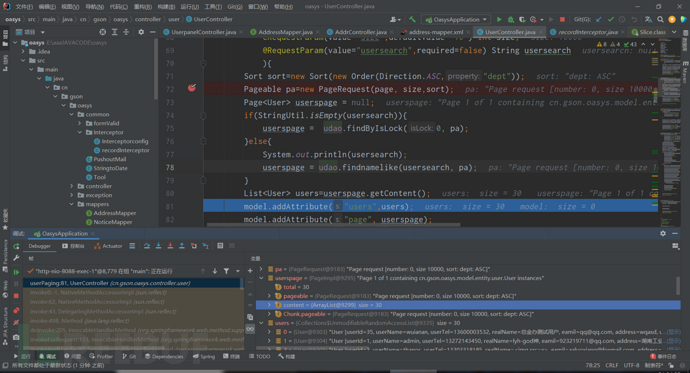The width and height of the screenshot is (690, 373).
Task: Rerun OasysApplication in debug panel
Action: [16, 246]
